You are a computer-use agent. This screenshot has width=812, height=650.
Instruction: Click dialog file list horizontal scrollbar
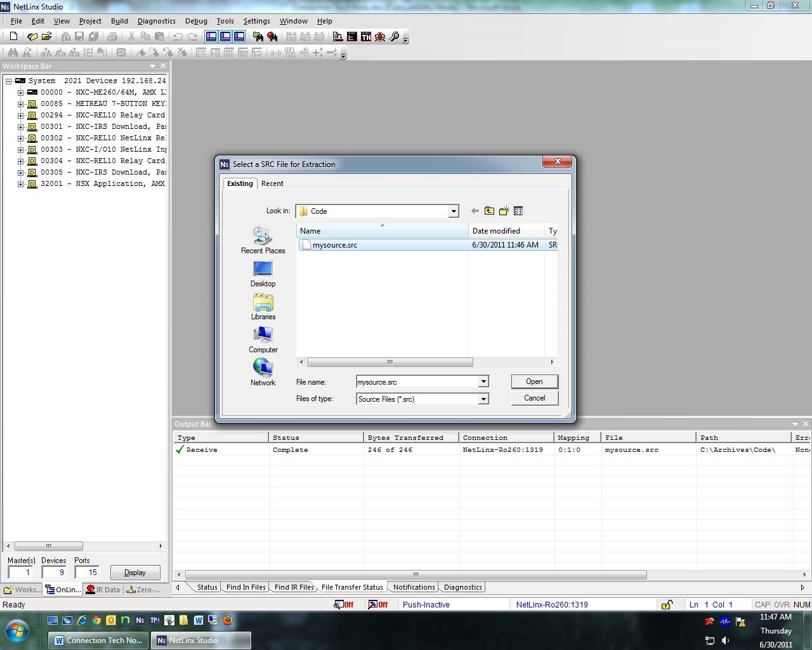(390, 362)
